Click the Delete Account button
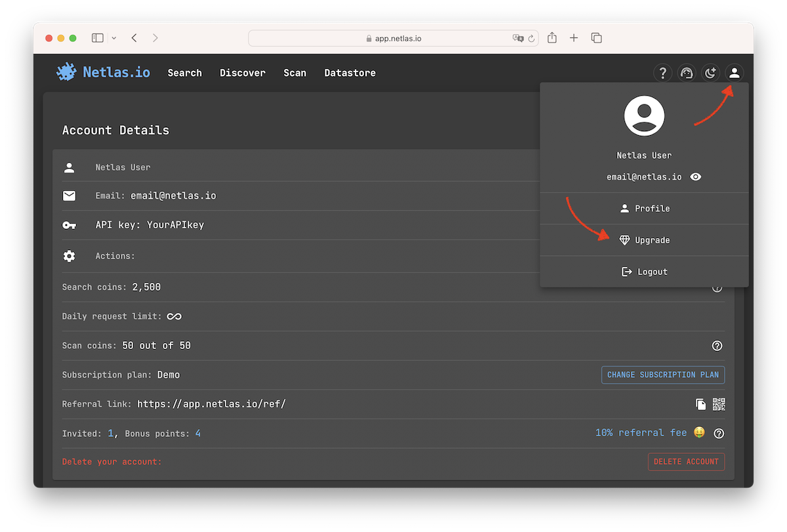The height and width of the screenshot is (532, 787). (x=686, y=462)
